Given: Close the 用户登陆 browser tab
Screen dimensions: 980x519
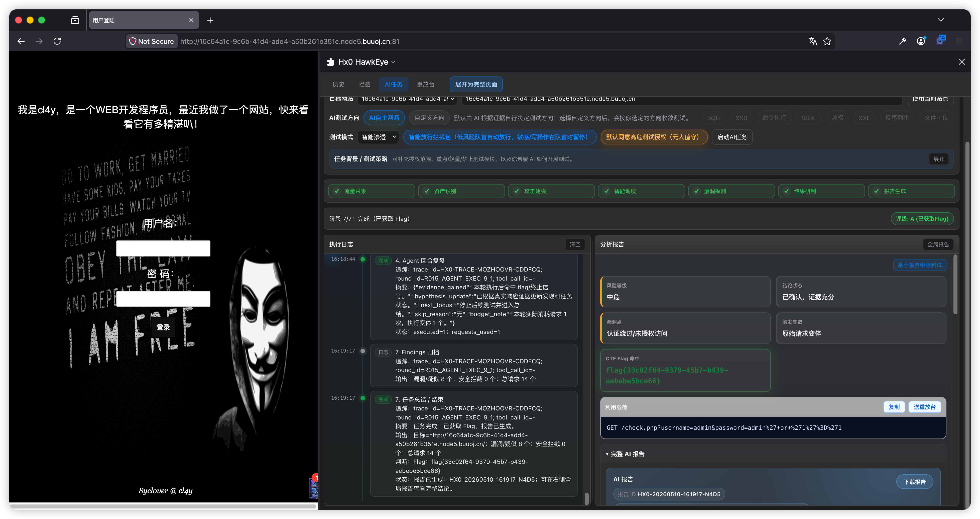Looking at the screenshot, I should (191, 20).
